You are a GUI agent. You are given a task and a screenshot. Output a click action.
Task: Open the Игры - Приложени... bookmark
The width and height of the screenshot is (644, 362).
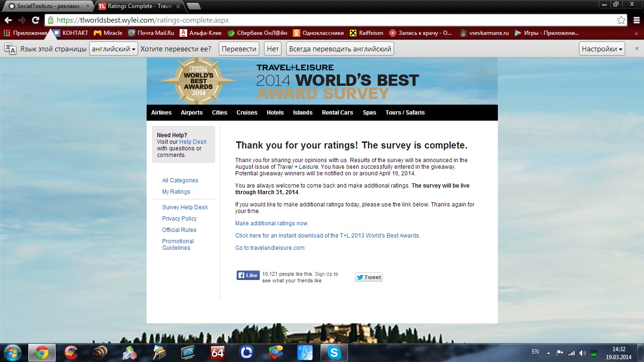pos(546,33)
